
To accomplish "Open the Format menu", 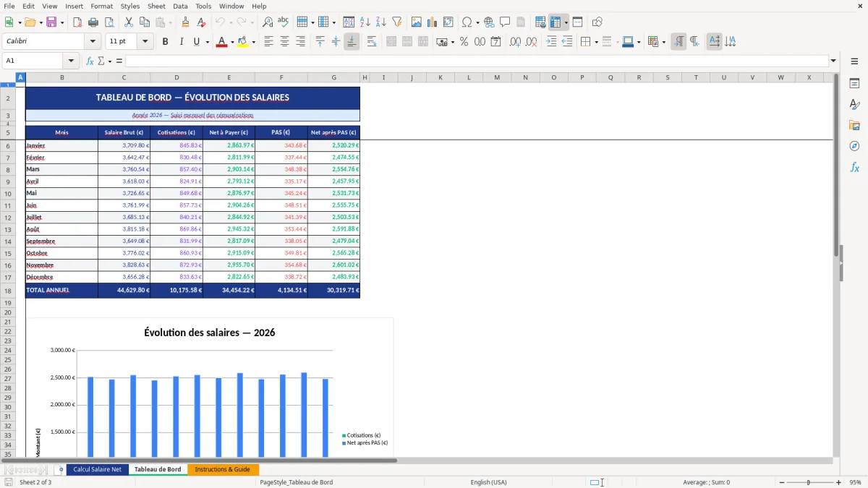I will tap(101, 6).
